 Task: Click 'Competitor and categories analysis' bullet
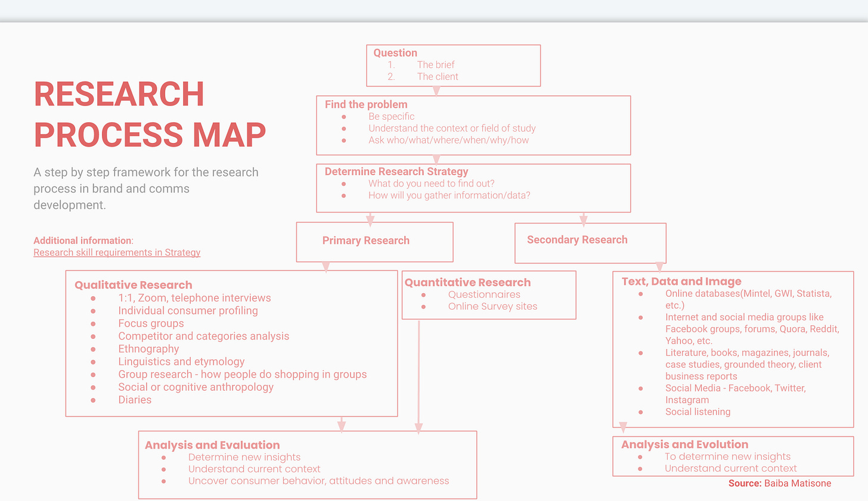pyautogui.click(x=203, y=336)
